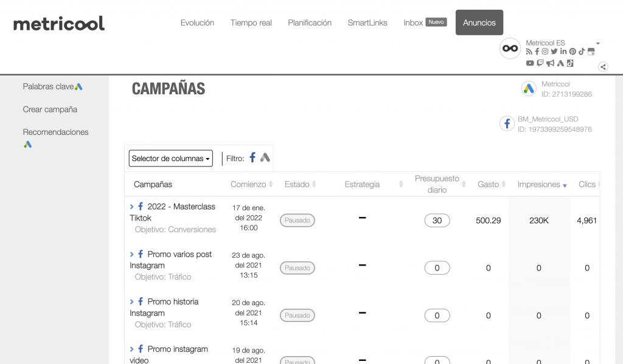The width and height of the screenshot is (623, 364).
Task: Edit daily budget of Promo varios post Instagram
Action: coord(437,268)
